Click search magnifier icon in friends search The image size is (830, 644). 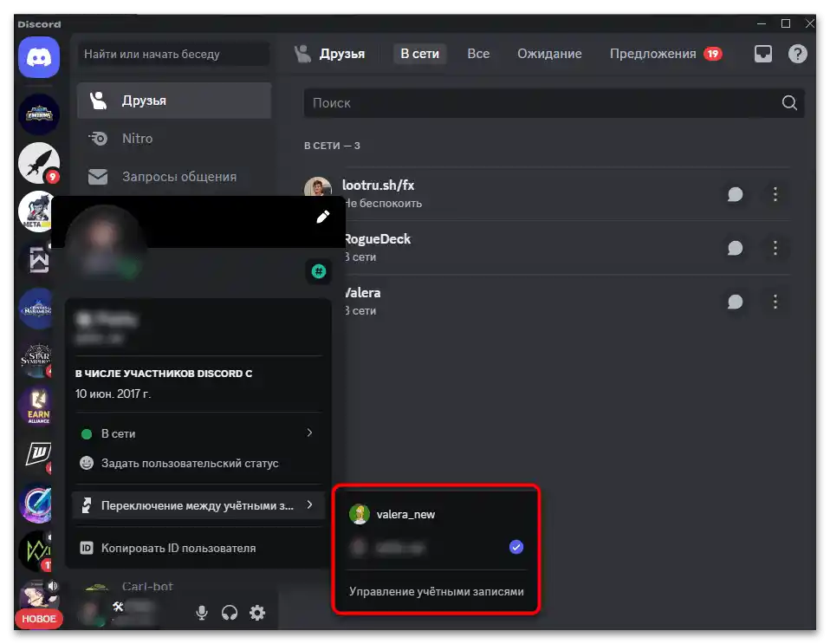coord(789,103)
